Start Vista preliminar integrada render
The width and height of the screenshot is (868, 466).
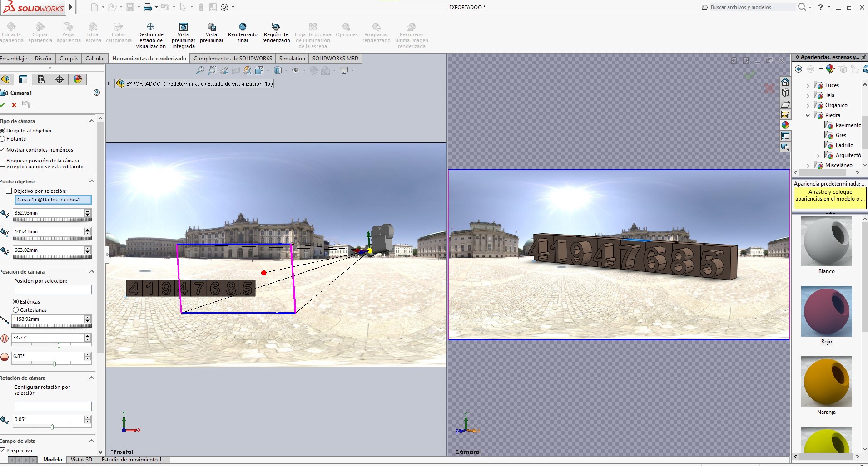pos(184,35)
